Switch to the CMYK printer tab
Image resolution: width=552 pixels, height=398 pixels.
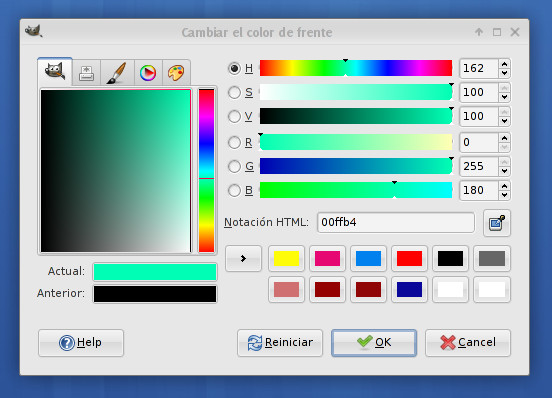pos(86,73)
